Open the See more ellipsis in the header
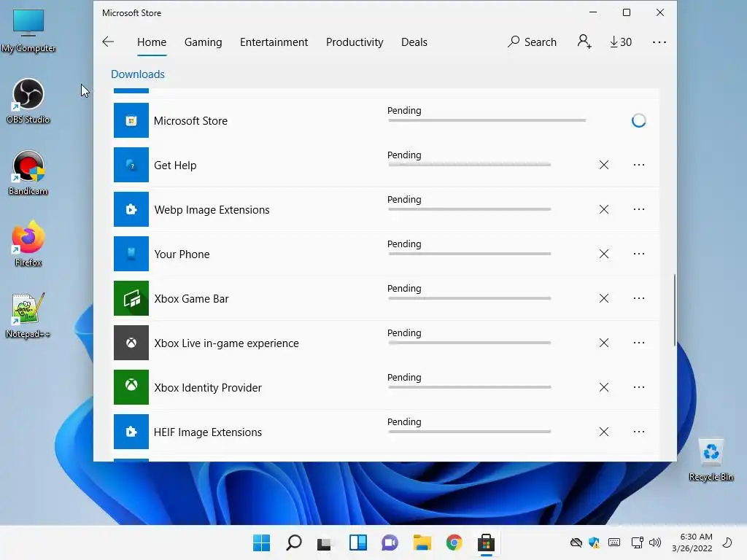This screenshot has height=560, width=747. (x=659, y=42)
